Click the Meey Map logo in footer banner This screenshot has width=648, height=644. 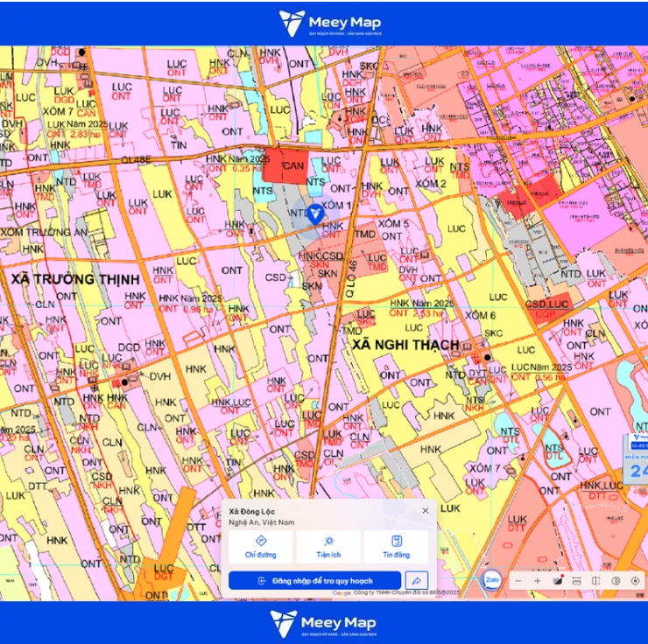(323, 623)
